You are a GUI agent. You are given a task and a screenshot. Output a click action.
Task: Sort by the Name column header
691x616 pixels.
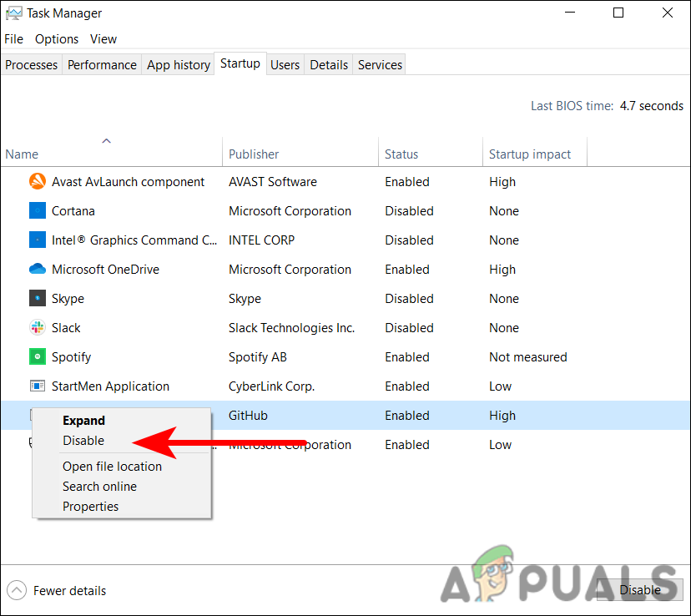[22, 154]
